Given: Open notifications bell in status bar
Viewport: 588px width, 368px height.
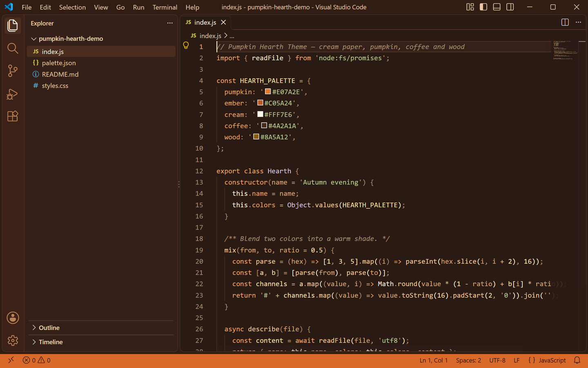Looking at the screenshot, I should click(x=577, y=360).
